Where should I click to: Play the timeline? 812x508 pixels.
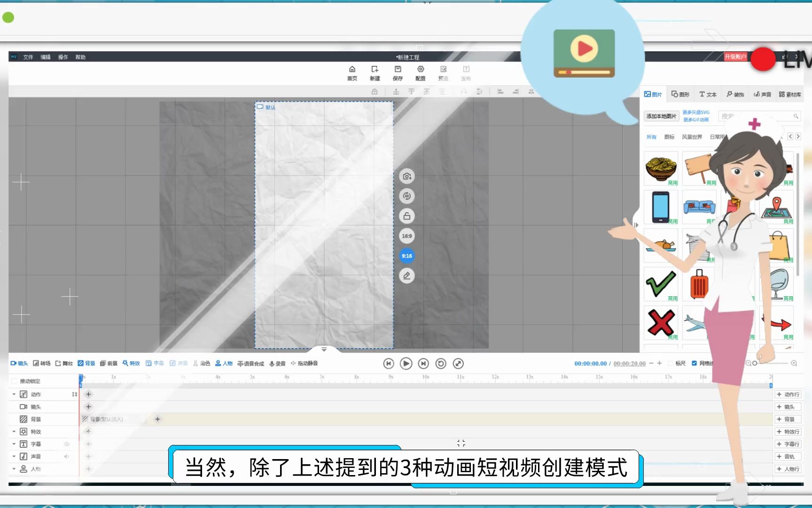click(406, 364)
